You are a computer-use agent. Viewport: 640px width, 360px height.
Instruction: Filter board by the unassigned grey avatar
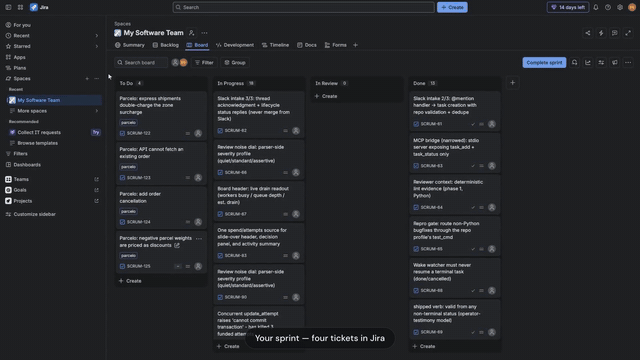(176, 62)
